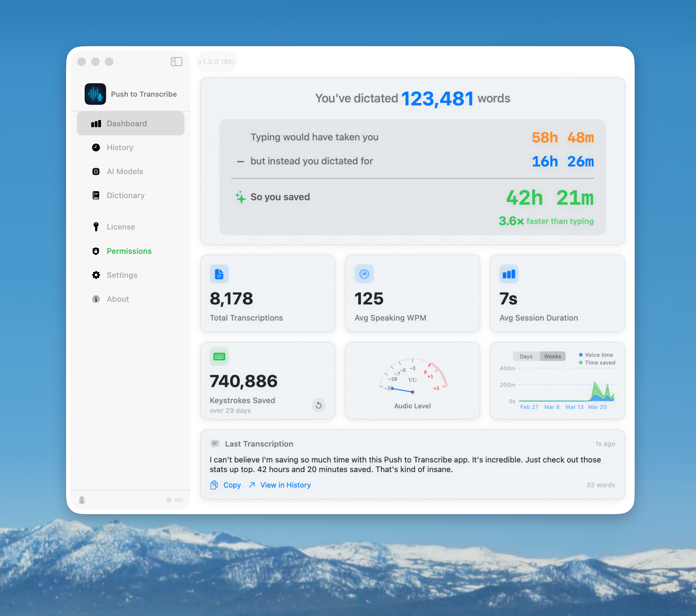Go to the Permissions section

pos(129,251)
